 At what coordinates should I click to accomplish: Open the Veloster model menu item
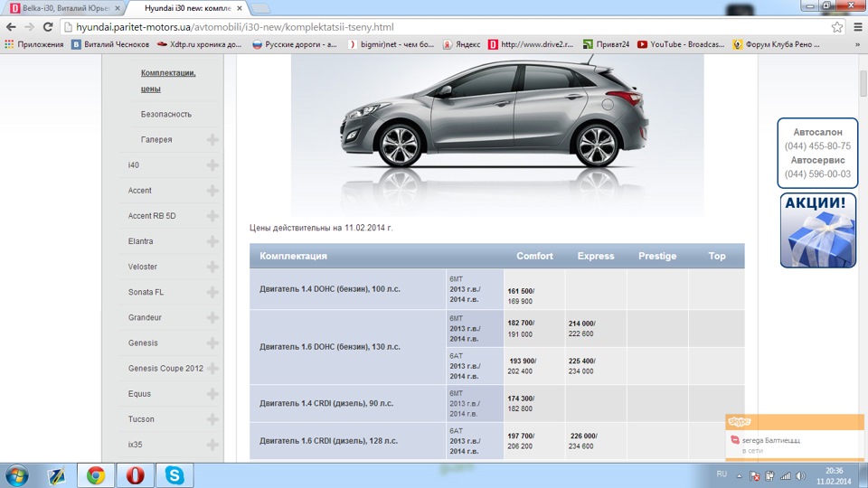pos(143,267)
